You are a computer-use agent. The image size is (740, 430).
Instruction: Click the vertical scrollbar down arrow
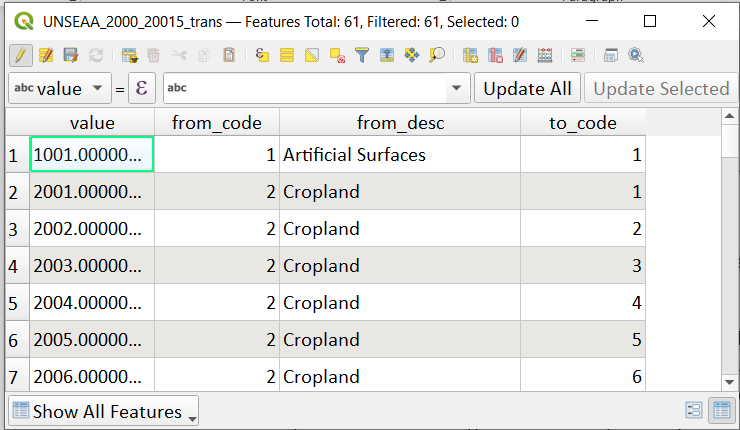pyautogui.click(x=729, y=382)
